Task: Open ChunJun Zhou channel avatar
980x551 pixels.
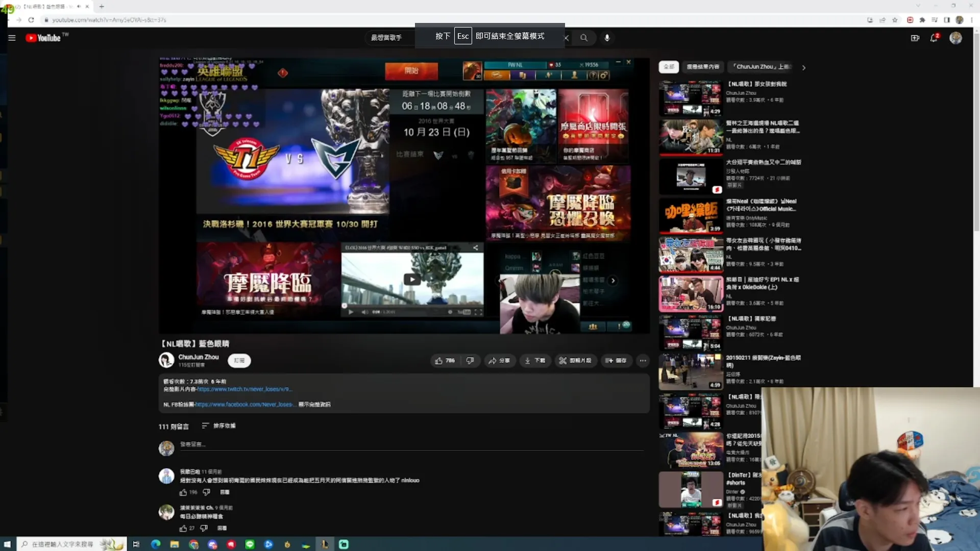Action: point(166,360)
